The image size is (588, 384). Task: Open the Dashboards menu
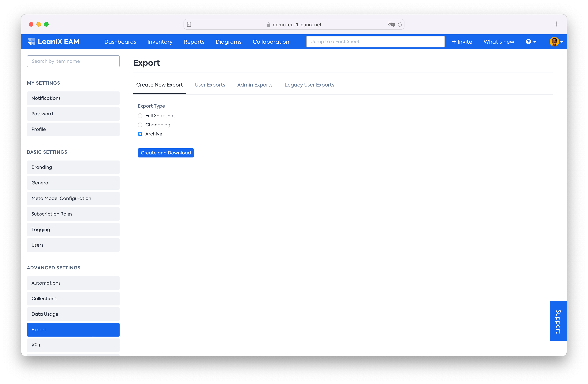tap(120, 42)
